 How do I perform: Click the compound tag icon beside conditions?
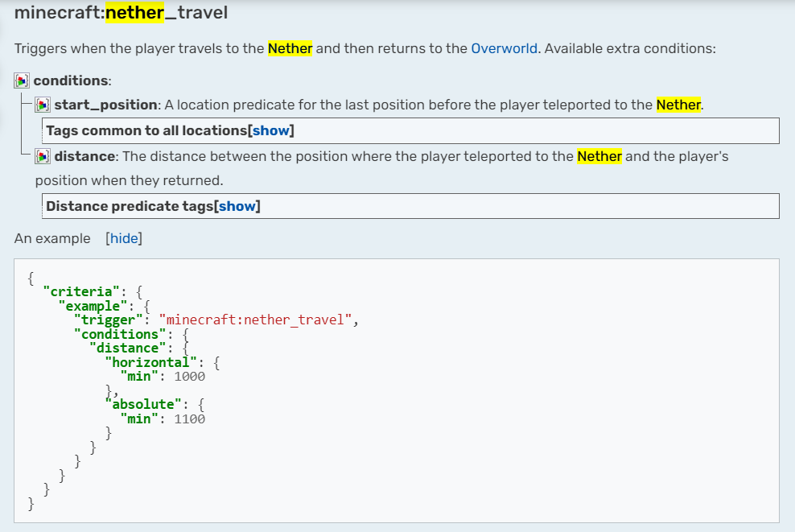(23, 80)
